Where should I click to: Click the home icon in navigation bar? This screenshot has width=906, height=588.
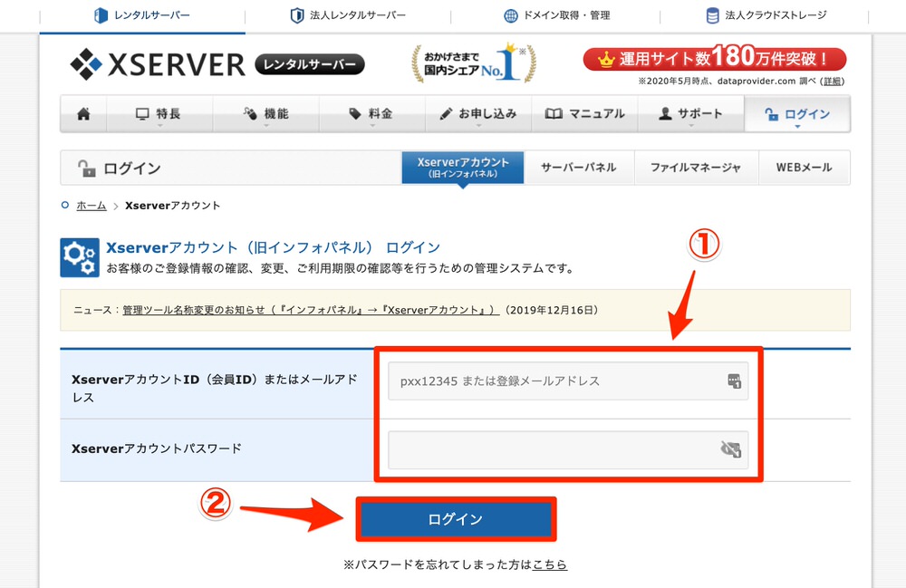tap(83, 114)
